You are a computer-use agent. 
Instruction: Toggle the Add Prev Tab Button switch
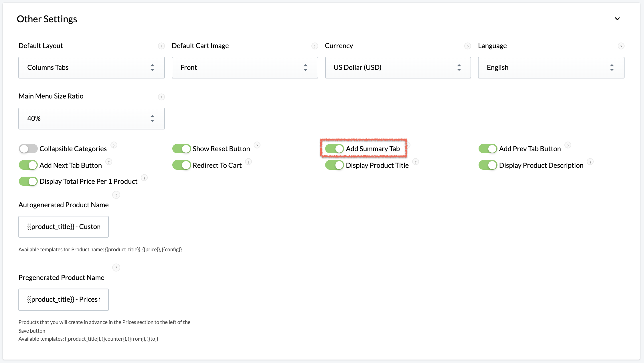[488, 149]
